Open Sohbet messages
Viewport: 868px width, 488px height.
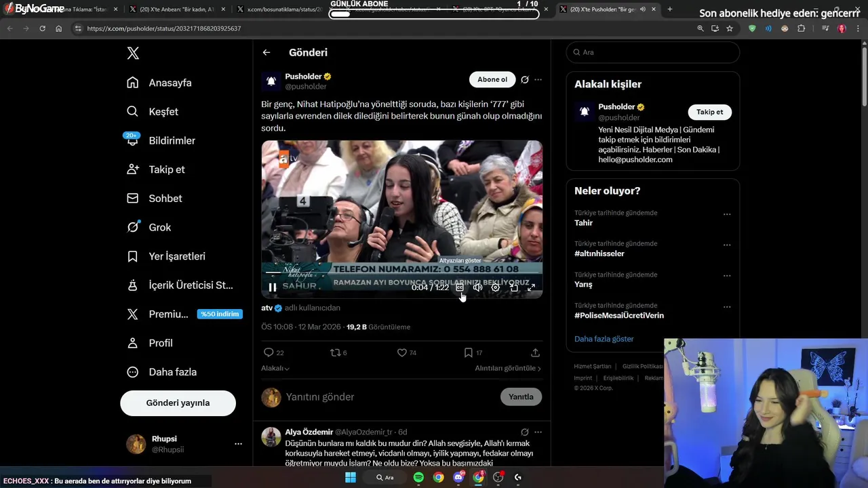(155, 199)
